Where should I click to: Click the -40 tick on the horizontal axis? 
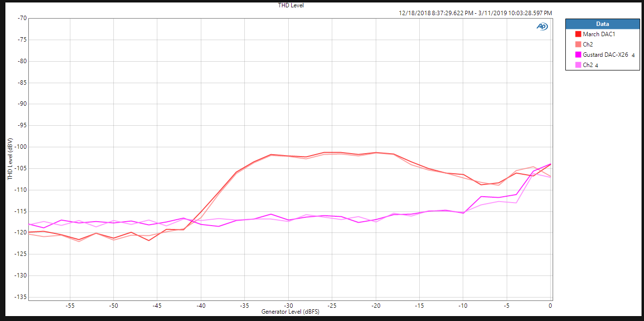pyautogui.click(x=201, y=305)
